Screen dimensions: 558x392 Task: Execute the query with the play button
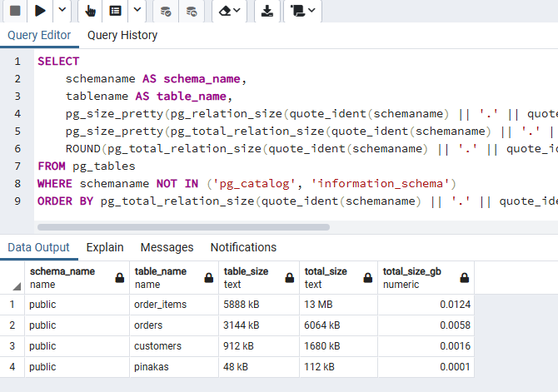coord(40,11)
